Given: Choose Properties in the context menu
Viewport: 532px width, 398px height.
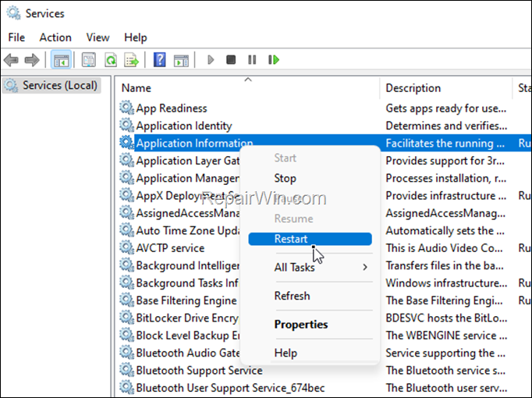Looking at the screenshot, I should point(301,325).
